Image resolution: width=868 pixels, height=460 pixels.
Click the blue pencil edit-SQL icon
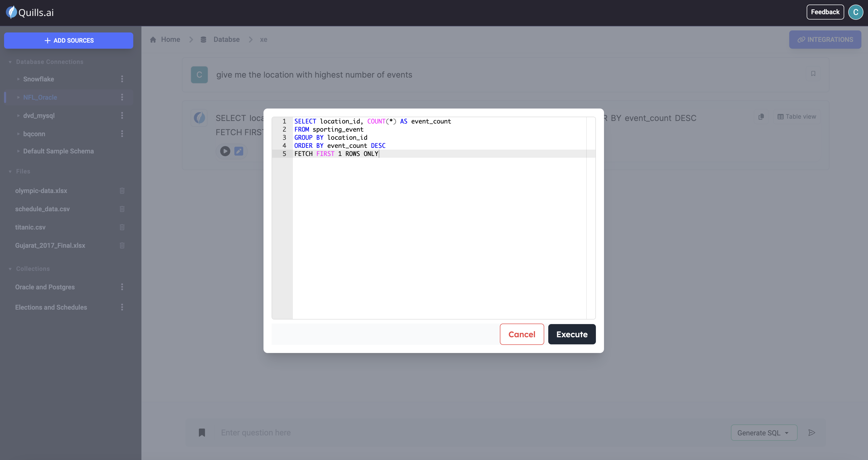click(x=239, y=151)
